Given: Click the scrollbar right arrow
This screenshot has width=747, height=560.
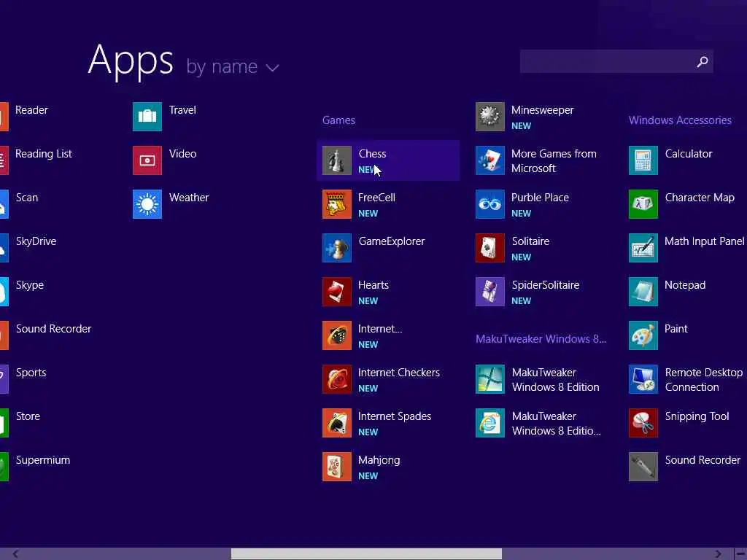Looking at the screenshot, I should point(718,554).
